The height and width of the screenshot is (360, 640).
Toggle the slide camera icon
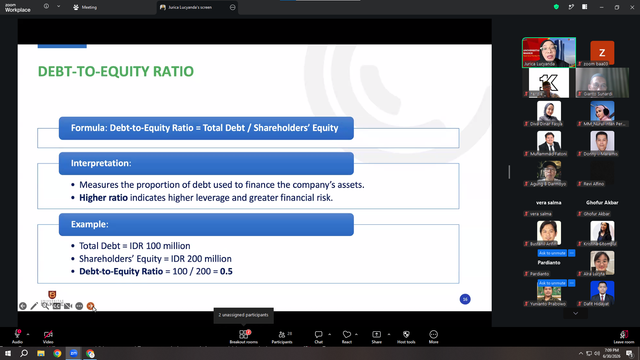[68, 306]
